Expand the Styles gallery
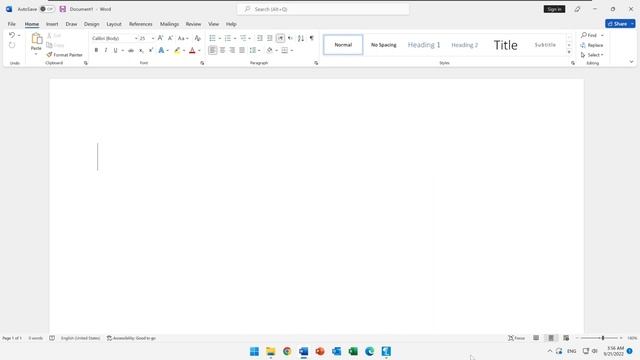Image resolution: width=640 pixels, height=360 pixels. [x=569, y=52]
